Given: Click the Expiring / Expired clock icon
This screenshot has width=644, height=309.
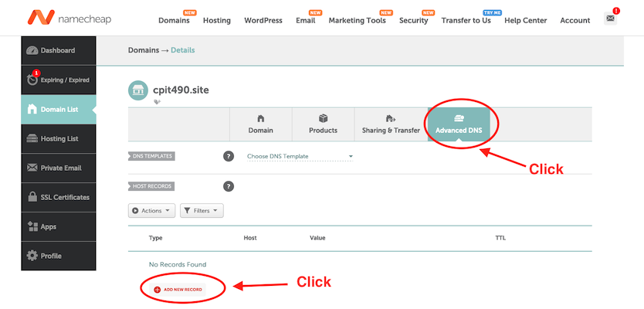Looking at the screenshot, I should point(32,80).
